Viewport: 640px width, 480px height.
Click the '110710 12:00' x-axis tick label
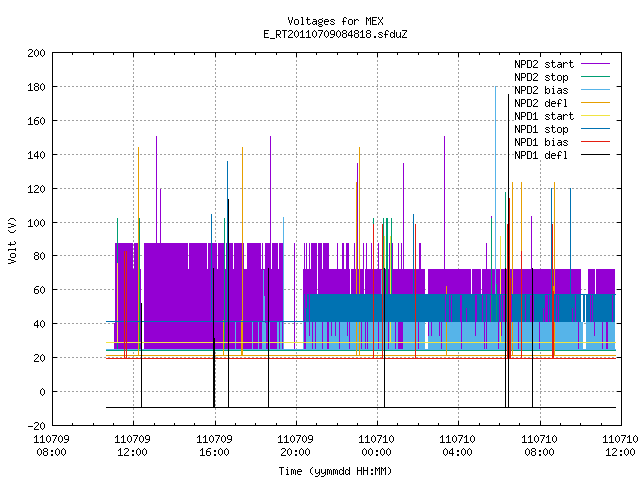(x=620, y=446)
